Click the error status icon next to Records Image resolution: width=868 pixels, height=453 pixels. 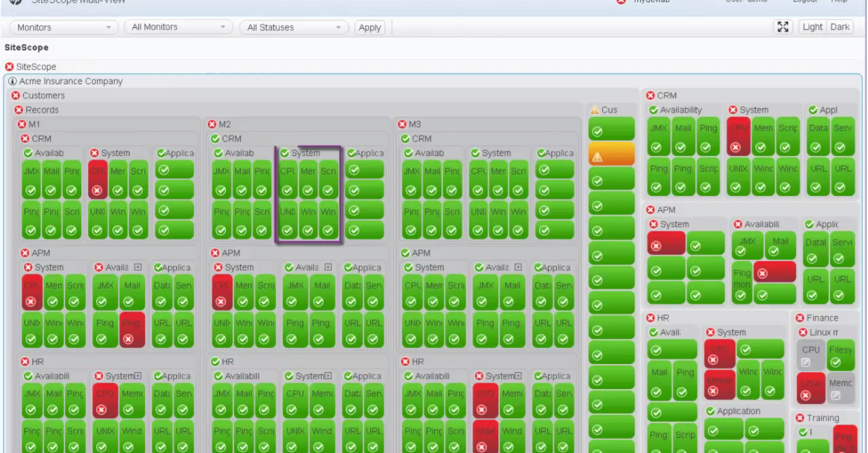pos(19,110)
